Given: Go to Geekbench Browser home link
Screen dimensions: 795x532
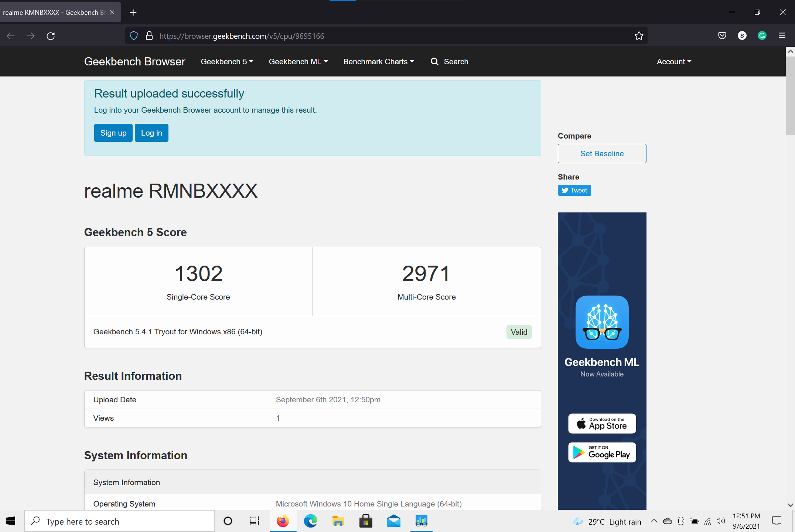Looking at the screenshot, I should pos(134,62).
